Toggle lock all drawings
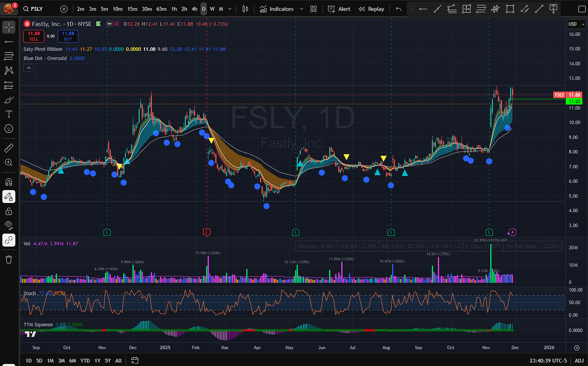This screenshot has height=366, width=588. [x=9, y=211]
